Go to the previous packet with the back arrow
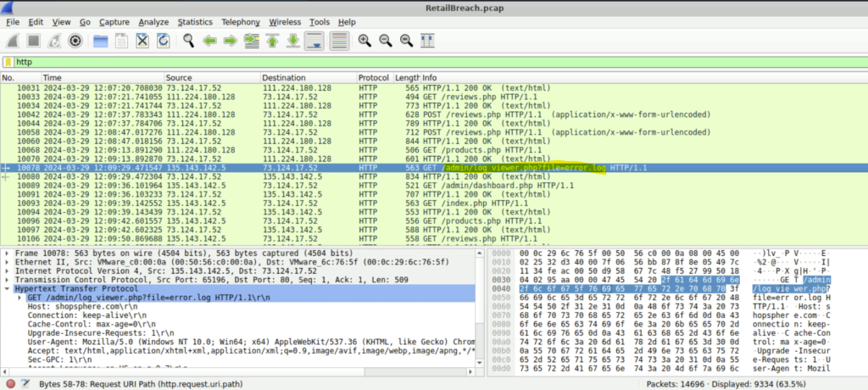This screenshot has width=868, height=390. [x=209, y=40]
